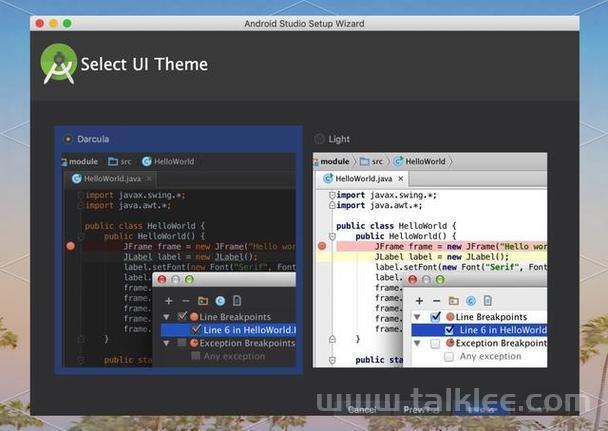
Task: Click the fold marker beside public HelloWorld(), Light preview
Action: coord(332,236)
